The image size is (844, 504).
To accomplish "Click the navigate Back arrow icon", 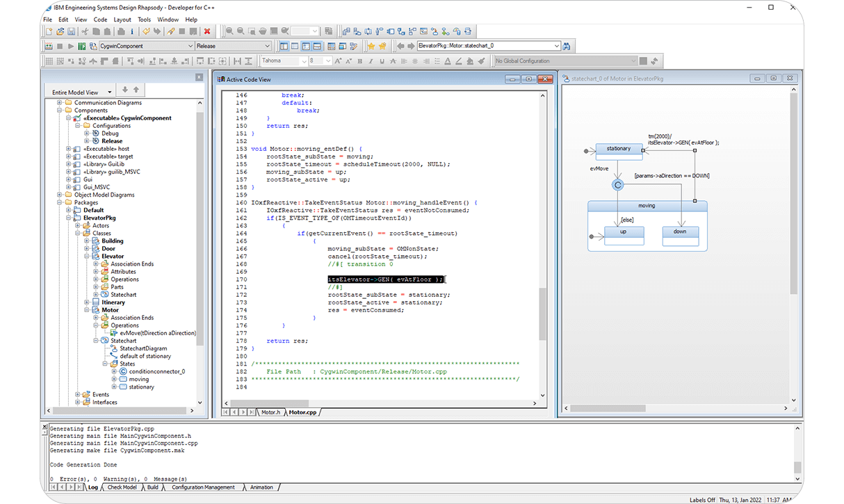I will pyautogui.click(x=400, y=46).
